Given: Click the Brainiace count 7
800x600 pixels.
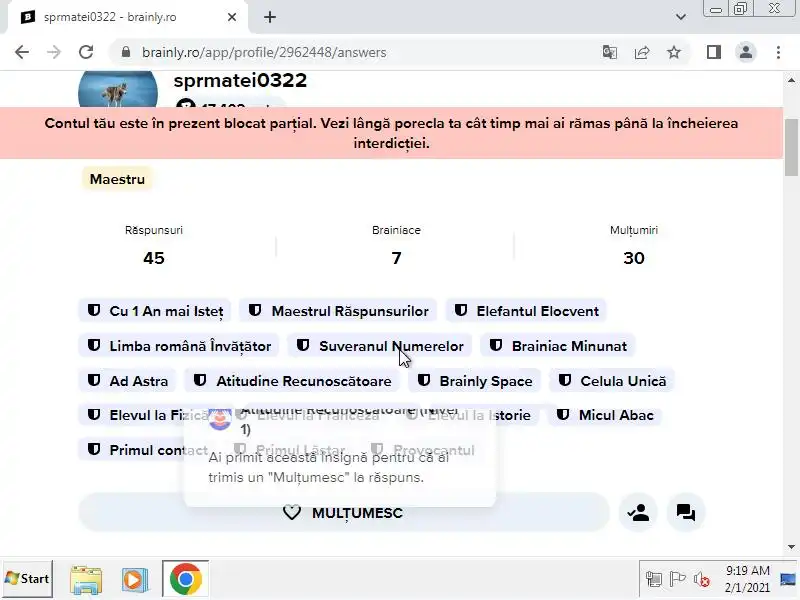Looking at the screenshot, I should [396, 258].
